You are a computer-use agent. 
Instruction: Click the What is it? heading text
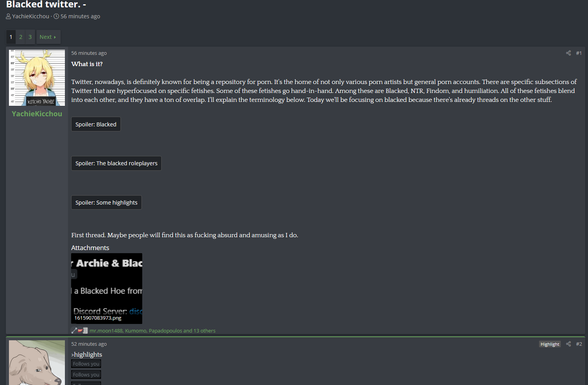(x=87, y=64)
